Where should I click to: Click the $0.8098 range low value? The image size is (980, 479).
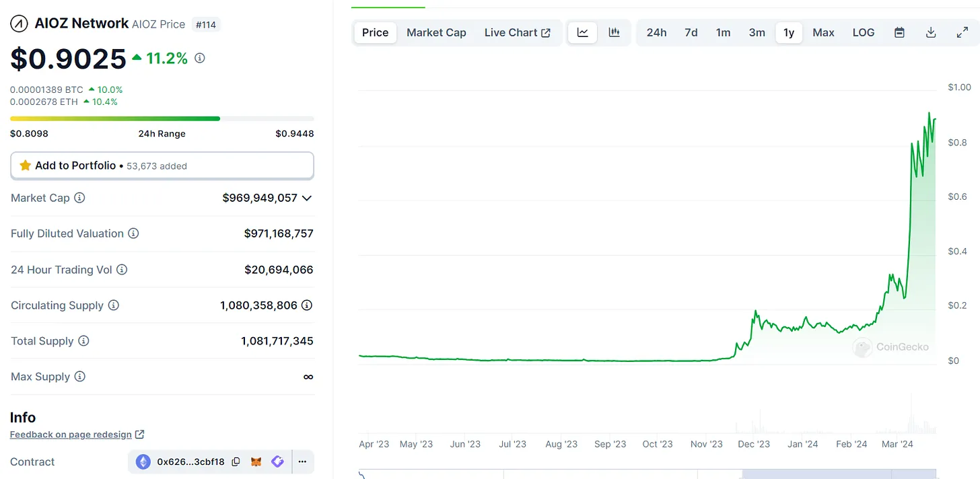tap(29, 133)
